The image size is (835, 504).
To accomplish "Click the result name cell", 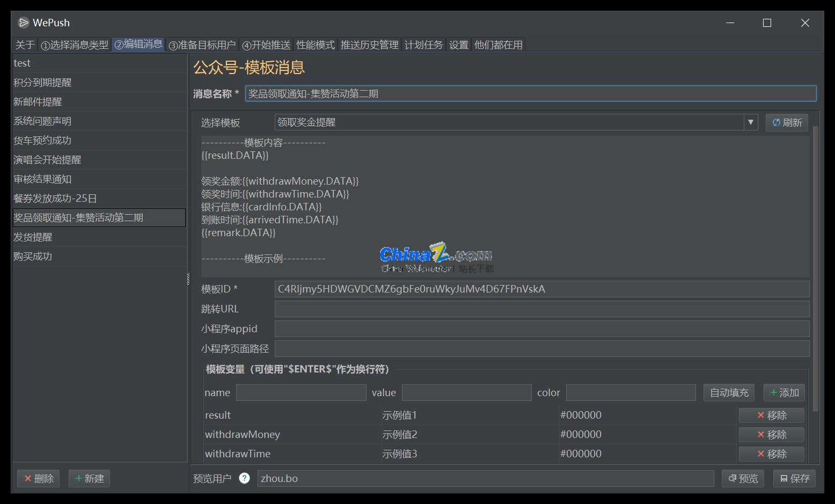I will (x=292, y=415).
